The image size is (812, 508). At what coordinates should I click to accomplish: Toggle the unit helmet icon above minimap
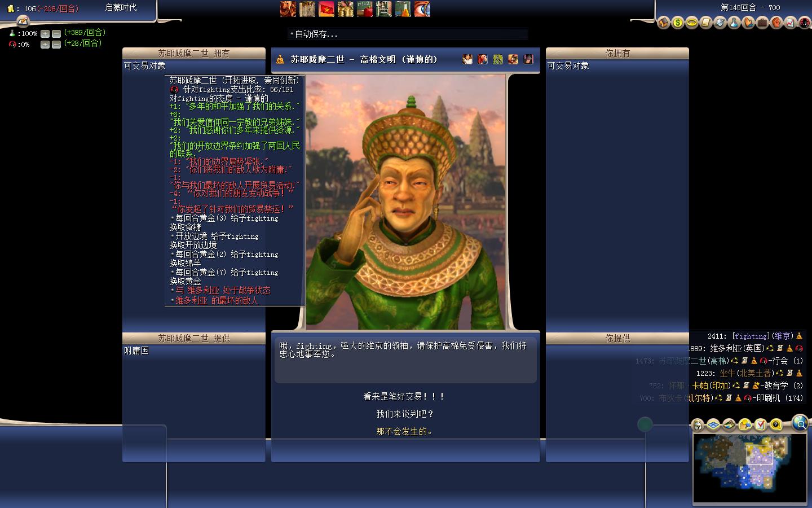(698, 424)
